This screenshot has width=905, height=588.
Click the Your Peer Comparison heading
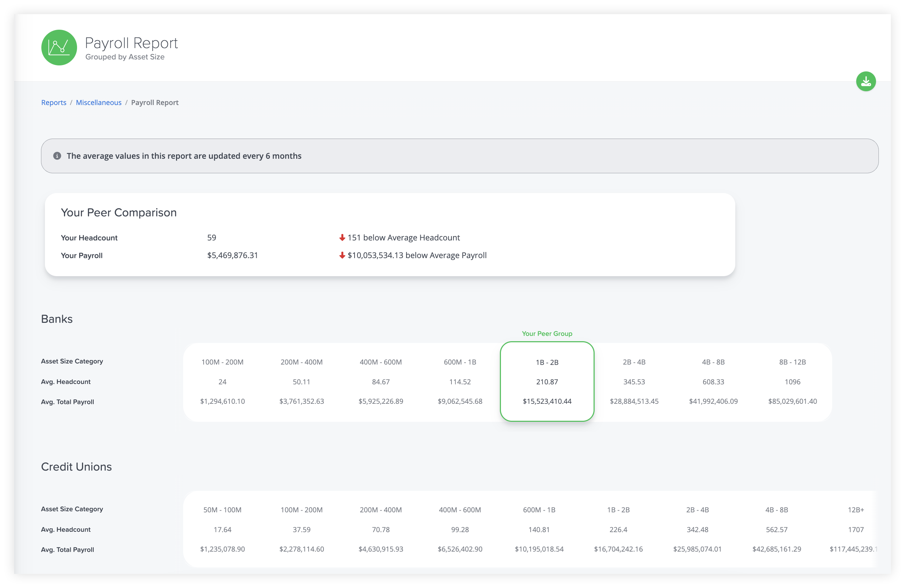[x=119, y=213]
